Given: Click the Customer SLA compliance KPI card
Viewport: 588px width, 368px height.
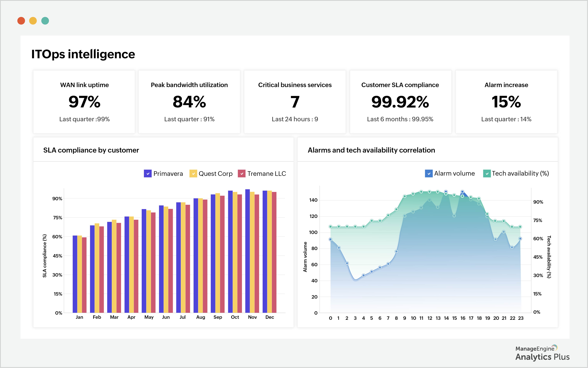Looking at the screenshot, I should [x=400, y=102].
